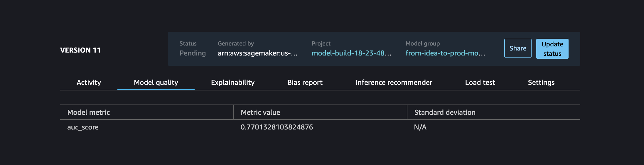644x165 pixels.
Task: Select the Model quality tab
Action: pyautogui.click(x=156, y=82)
